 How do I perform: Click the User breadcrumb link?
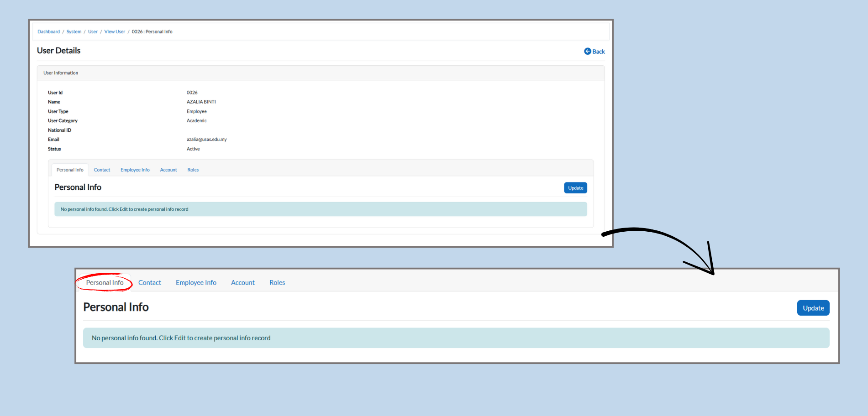[x=93, y=32]
